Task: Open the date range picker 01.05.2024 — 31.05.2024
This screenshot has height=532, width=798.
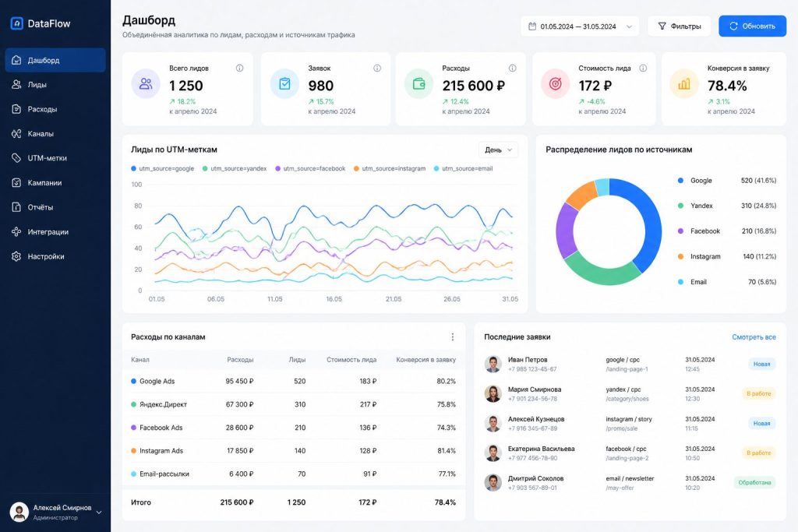Action: tap(580, 26)
